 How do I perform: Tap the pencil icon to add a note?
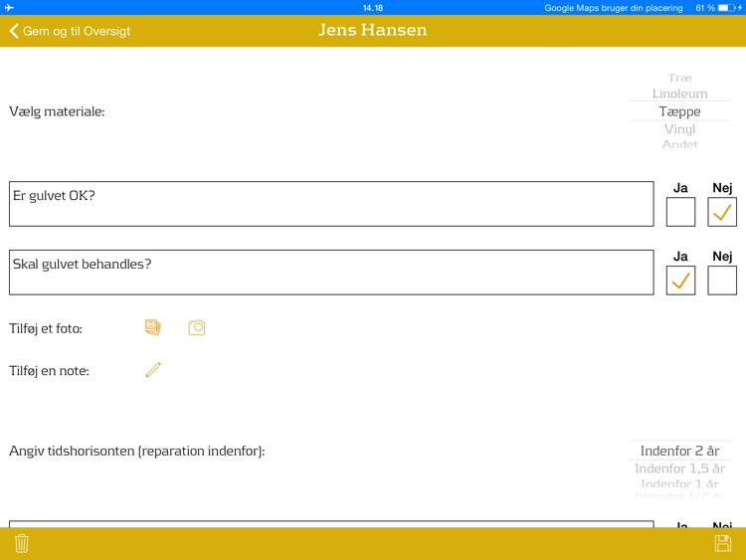pos(153,370)
